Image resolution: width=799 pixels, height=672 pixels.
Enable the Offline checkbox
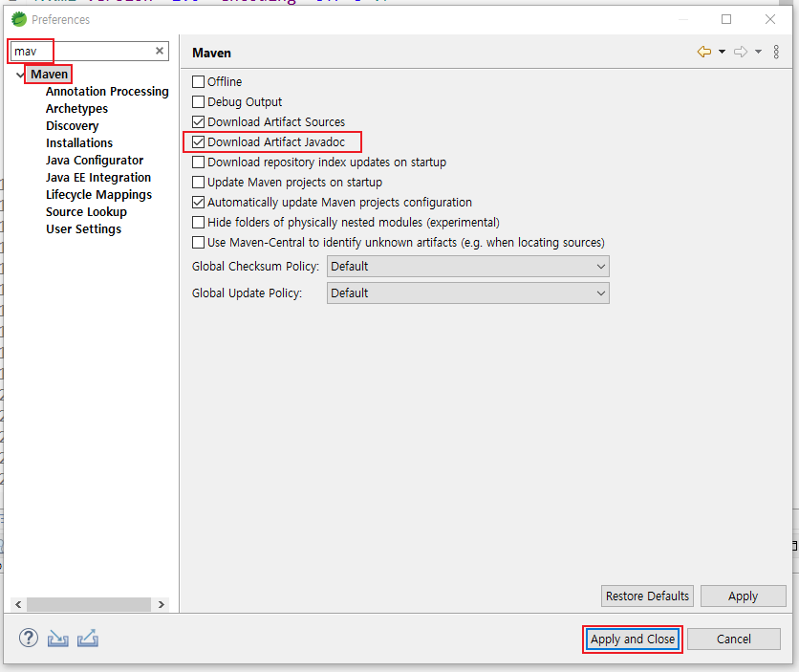(198, 81)
